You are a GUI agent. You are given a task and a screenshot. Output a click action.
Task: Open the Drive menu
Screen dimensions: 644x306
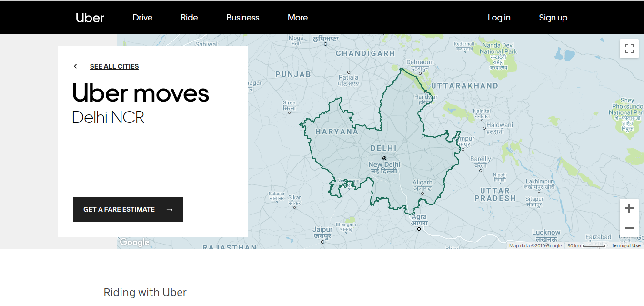142,18
